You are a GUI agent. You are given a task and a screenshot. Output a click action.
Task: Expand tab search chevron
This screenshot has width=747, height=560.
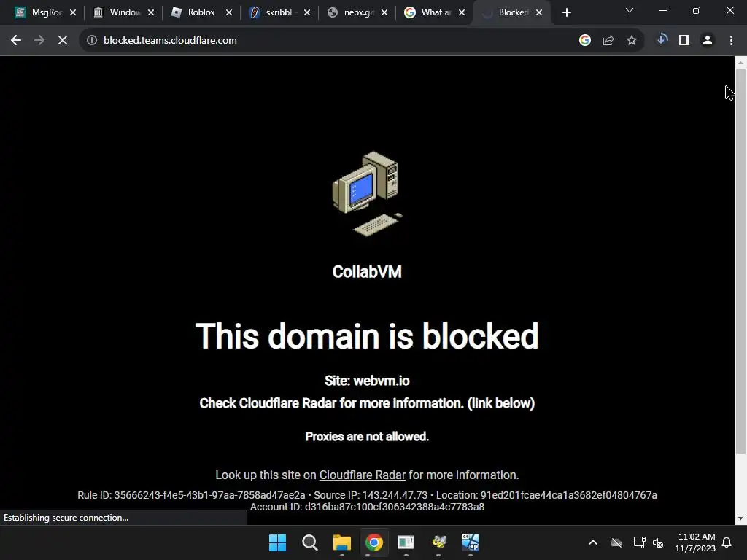(x=630, y=10)
